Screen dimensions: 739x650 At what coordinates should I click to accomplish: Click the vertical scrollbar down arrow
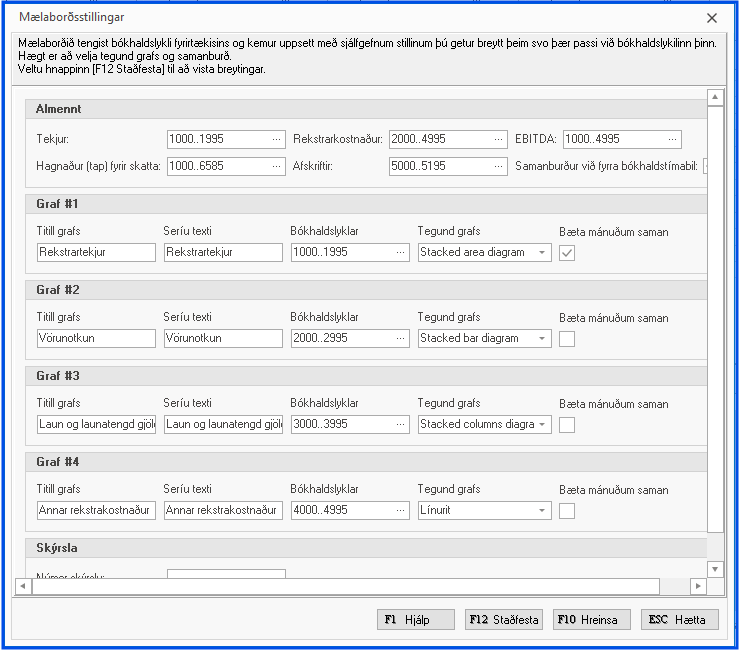715,568
